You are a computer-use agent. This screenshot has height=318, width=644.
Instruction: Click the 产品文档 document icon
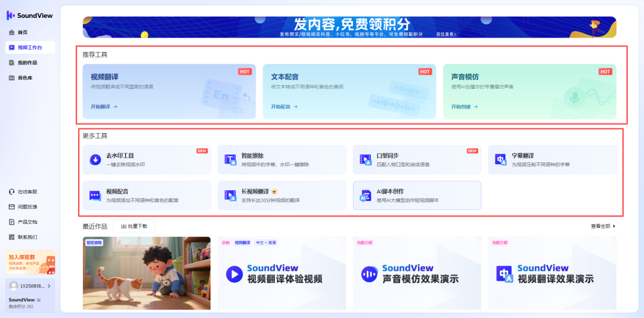tap(11, 223)
